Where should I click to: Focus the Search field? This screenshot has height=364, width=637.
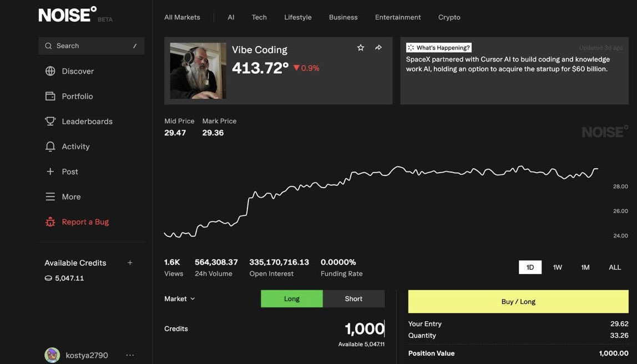click(x=92, y=46)
